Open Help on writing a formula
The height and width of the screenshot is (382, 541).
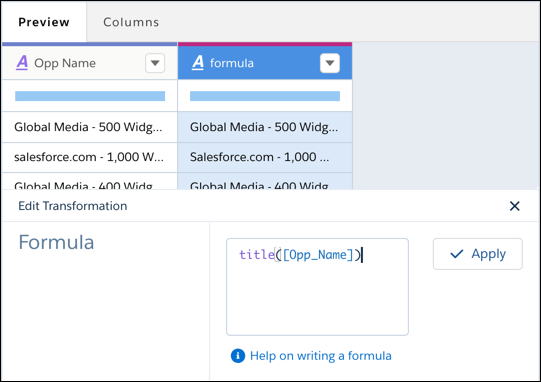[x=321, y=356]
